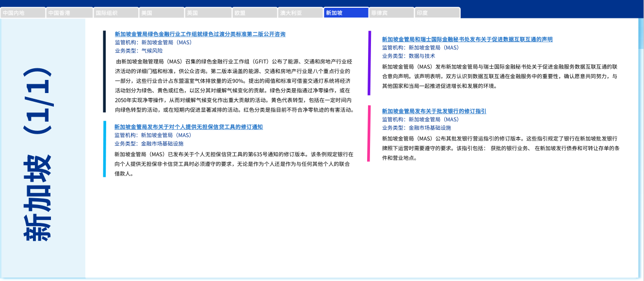644x281 pixels.
Task: Click the 气候风险 business type label
Action: click(152, 50)
